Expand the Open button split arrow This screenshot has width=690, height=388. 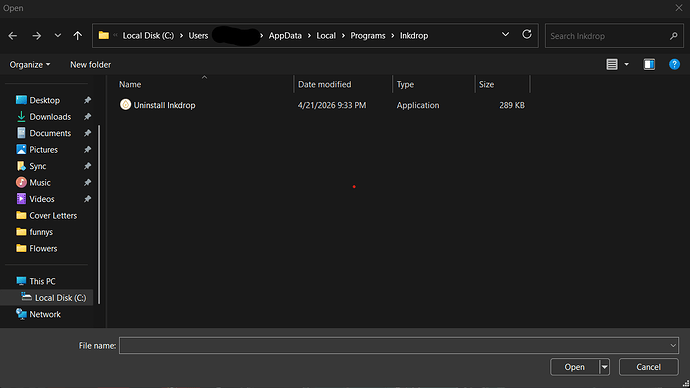604,367
